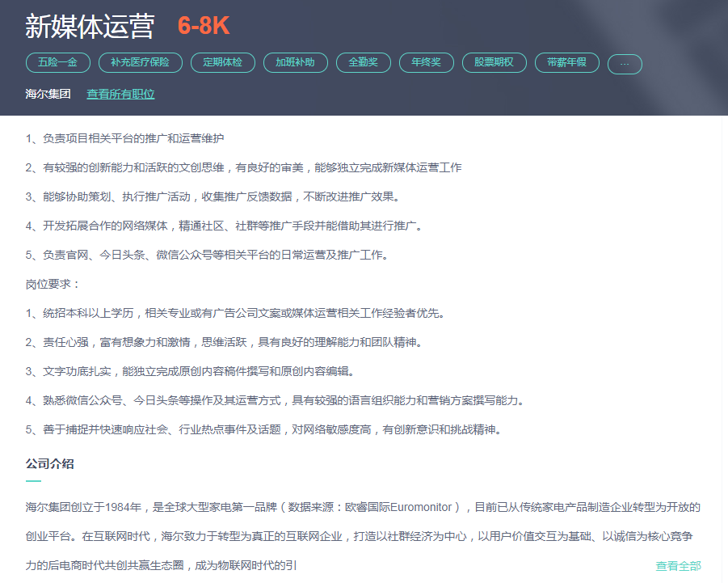This screenshot has width=728, height=583.
Task: Click line 3、能够协助策划、执行推广活动
Action: point(213,196)
